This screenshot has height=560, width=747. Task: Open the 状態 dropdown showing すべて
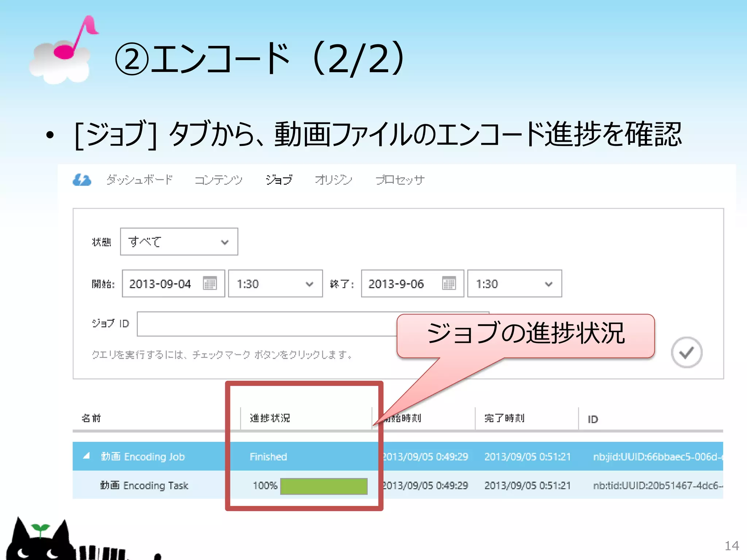coord(179,242)
